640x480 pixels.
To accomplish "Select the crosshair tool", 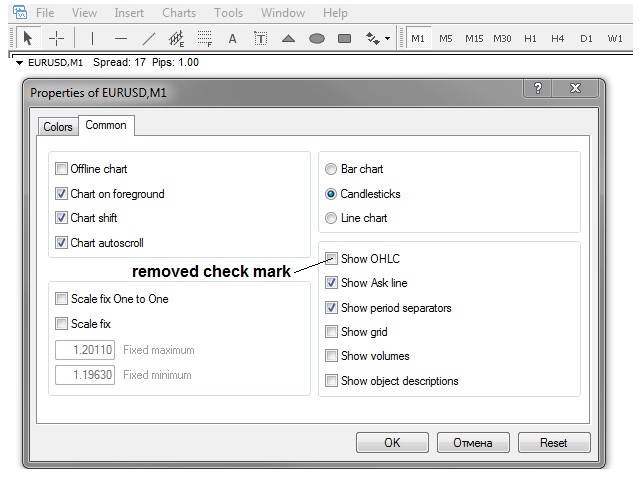I will [x=57, y=39].
